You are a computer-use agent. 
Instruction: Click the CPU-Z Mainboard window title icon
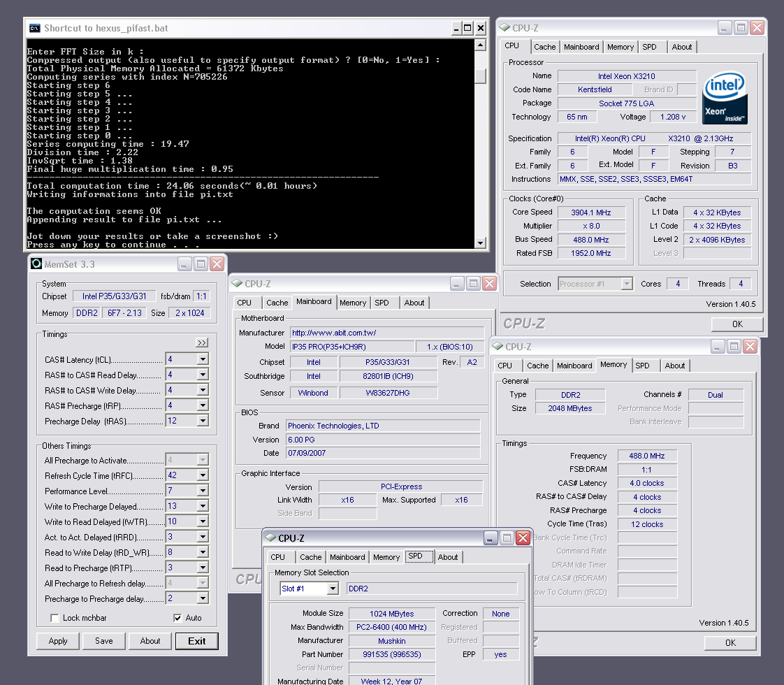coord(237,284)
